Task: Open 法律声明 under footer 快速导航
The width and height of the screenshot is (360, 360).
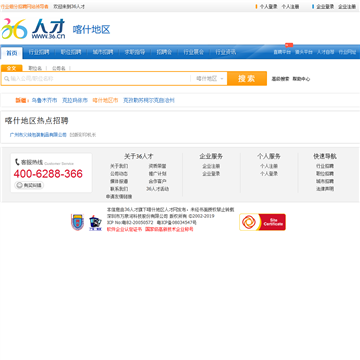Action: pos(325,189)
